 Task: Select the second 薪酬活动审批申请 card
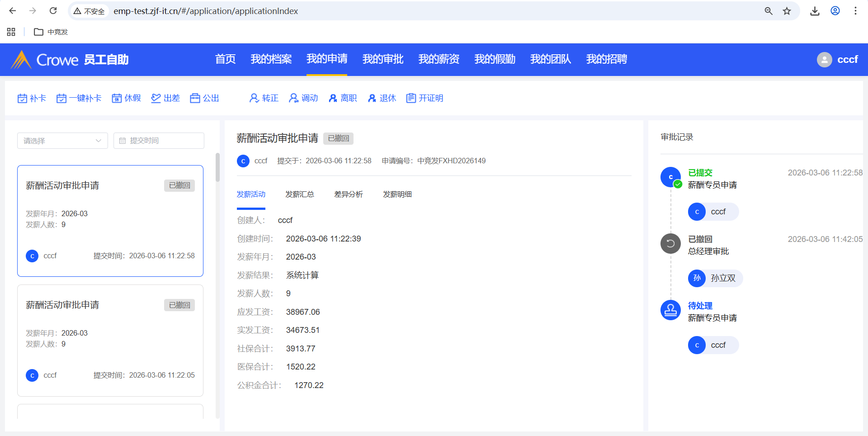(110, 340)
